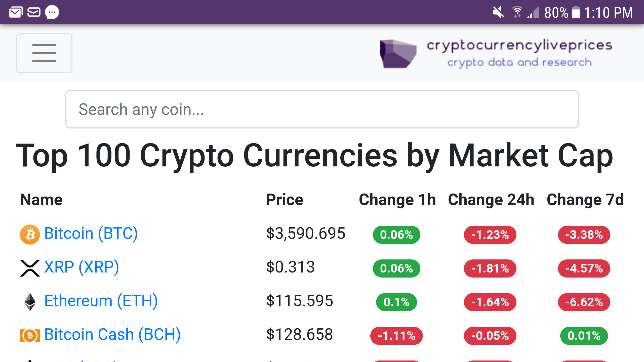This screenshot has height=362, width=644.
Task: Open the Bitcoin (BTC) link
Action: coord(91,233)
